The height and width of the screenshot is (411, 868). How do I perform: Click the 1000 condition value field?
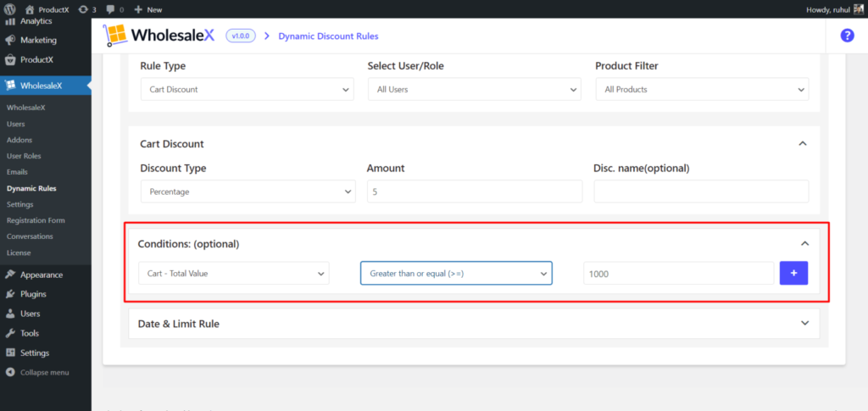[679, 273]
